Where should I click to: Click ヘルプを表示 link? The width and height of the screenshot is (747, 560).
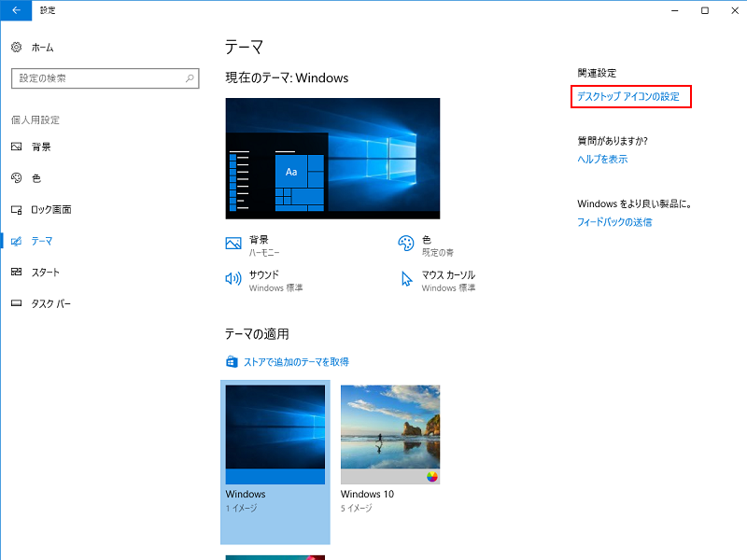602,159
